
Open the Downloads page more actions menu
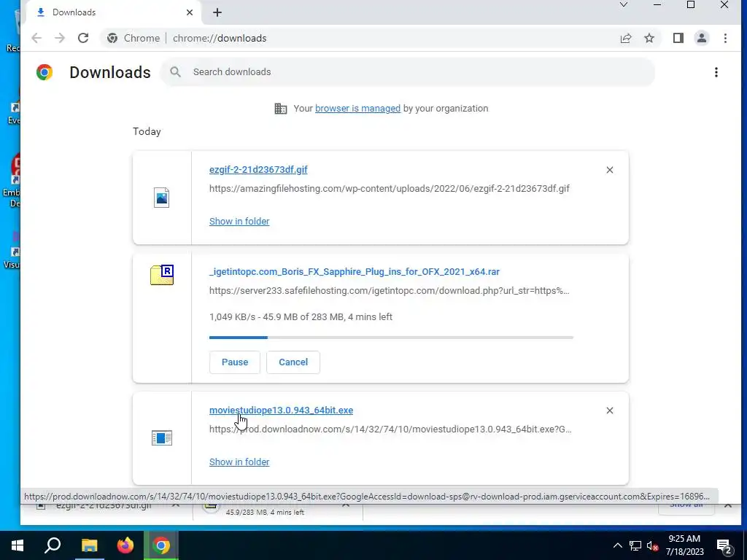pyautogui.click(x=716, y=72)
